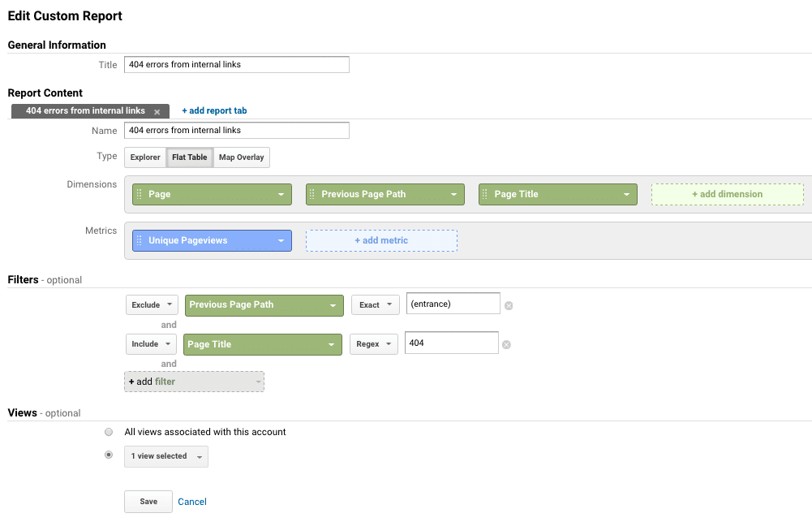Close the 404 errors report tab
This screenshot has width=812, height=522.
(157, 110)
